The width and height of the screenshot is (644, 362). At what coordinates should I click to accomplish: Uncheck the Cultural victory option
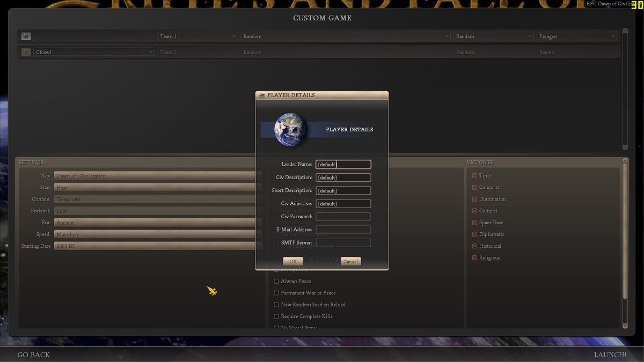pos(474,211)
